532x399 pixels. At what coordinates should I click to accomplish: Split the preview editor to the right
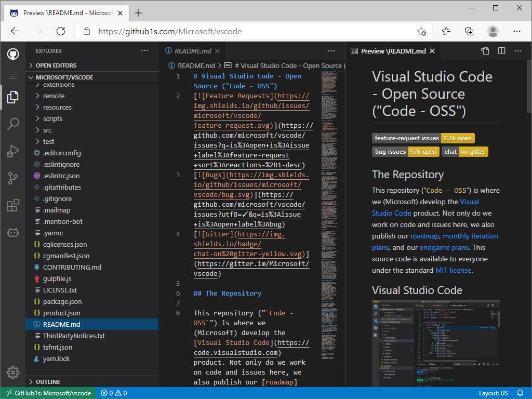point(501,51)
